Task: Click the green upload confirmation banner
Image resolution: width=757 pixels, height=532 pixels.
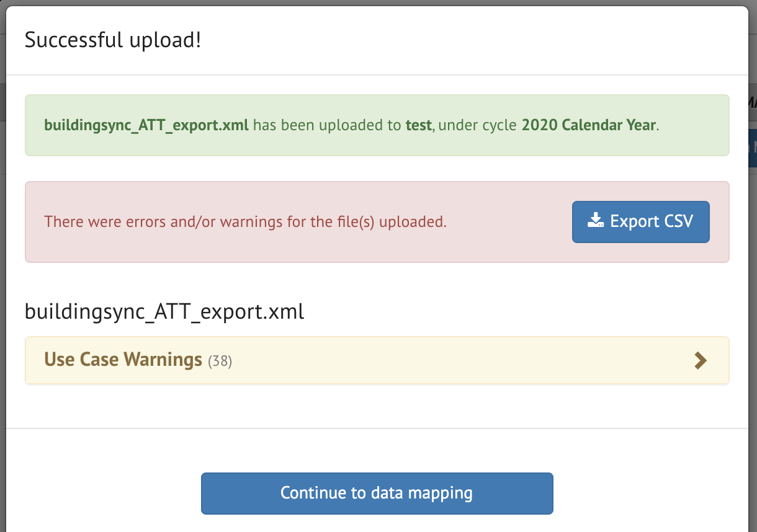Action: coord(377,125)
